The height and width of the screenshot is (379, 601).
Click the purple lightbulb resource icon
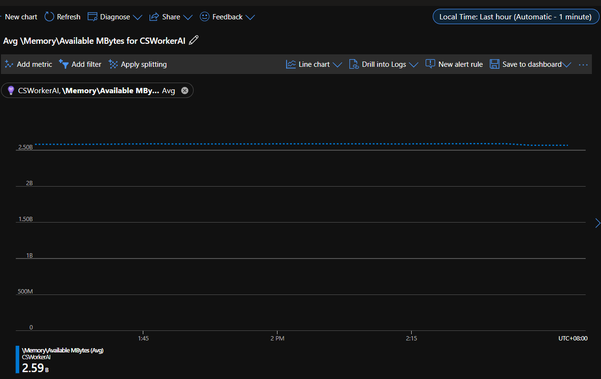(x=11, y=90)
